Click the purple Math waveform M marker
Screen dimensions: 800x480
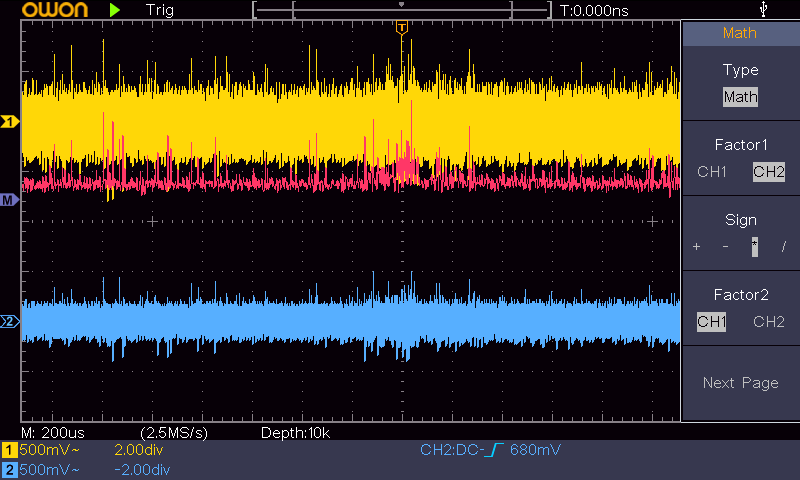(9, 200)
